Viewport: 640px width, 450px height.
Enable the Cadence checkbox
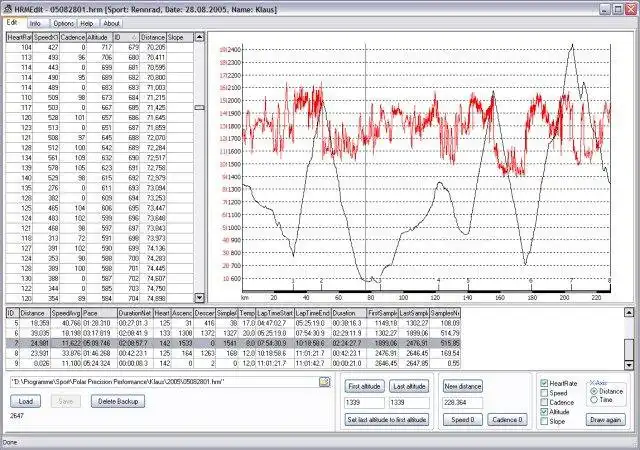544,402
